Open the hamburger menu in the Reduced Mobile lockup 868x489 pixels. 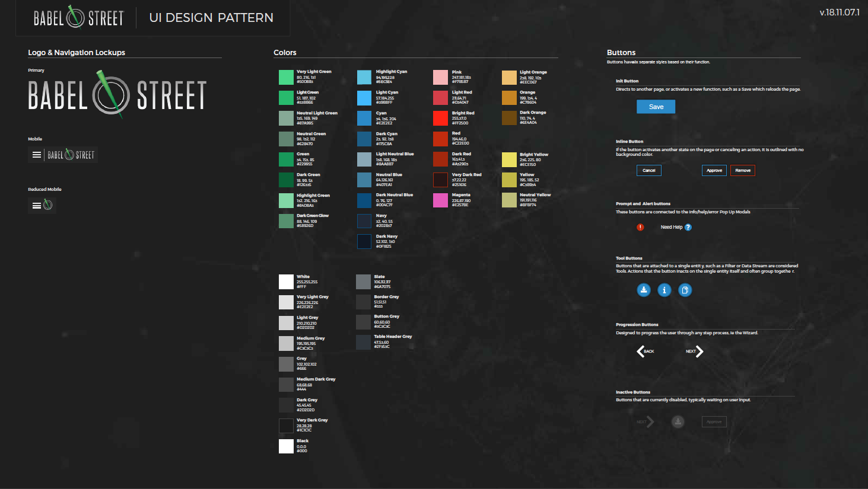click(x=37, y=205)
